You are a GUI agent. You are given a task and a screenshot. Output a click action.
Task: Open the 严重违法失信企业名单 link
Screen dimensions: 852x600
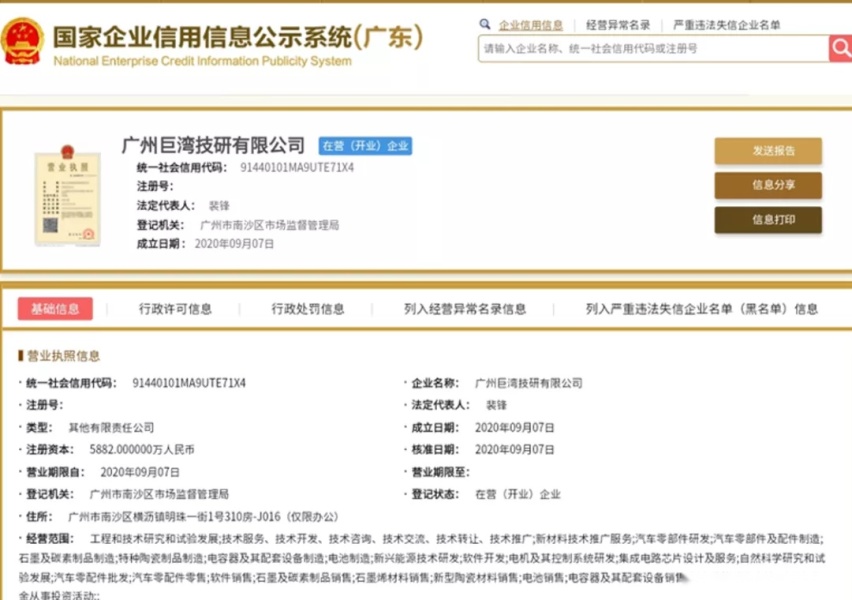[x=726, y=25]
